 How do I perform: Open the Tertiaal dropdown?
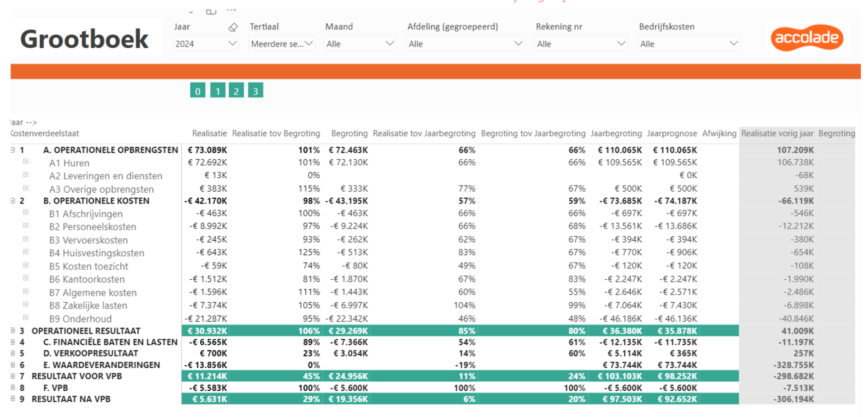[282, 44]
